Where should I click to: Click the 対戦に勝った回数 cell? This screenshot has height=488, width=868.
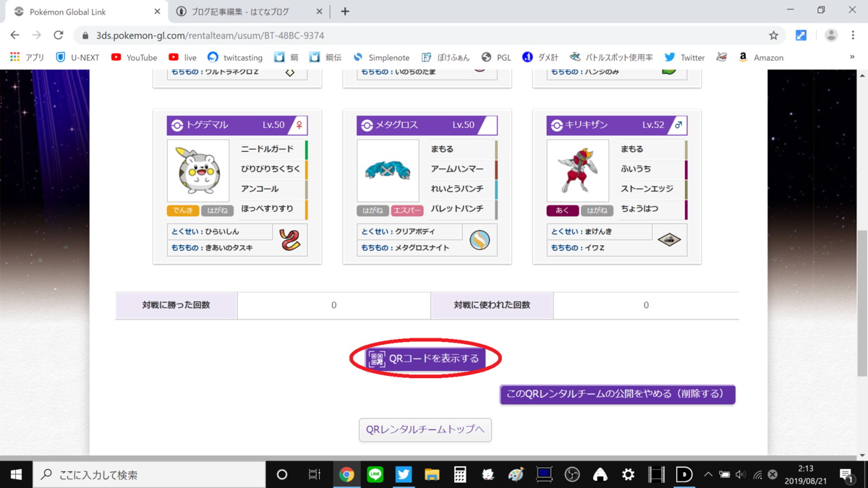pos(176,305)
